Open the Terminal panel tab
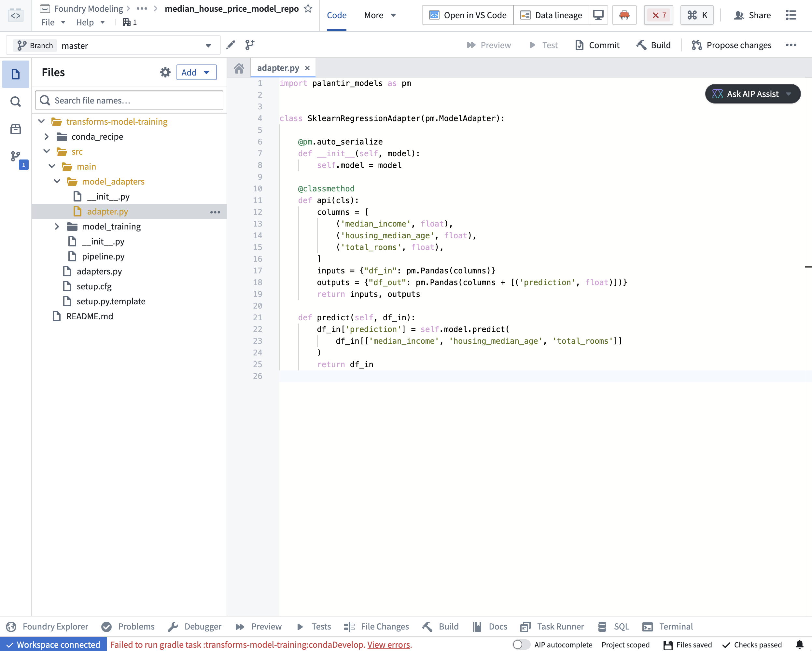The image size is (812, 651). click(667, 627)
